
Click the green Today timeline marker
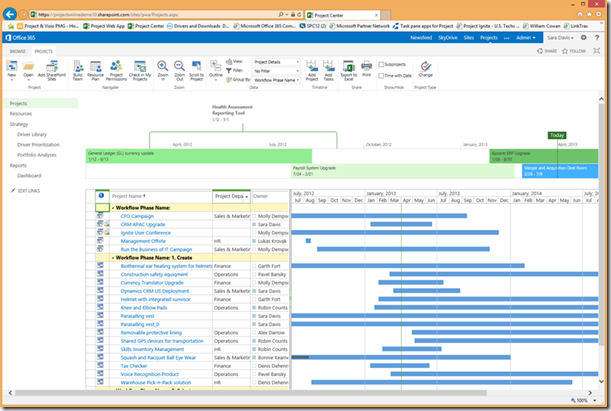pos(557,135)
